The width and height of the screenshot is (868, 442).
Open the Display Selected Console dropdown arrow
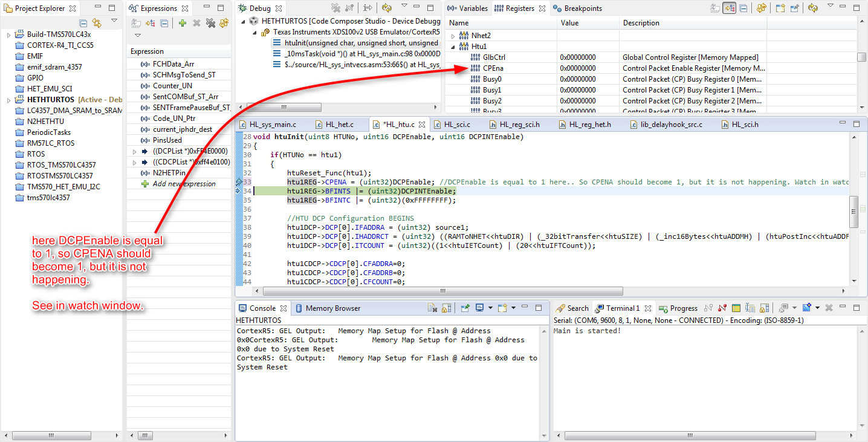click(490, 308)
